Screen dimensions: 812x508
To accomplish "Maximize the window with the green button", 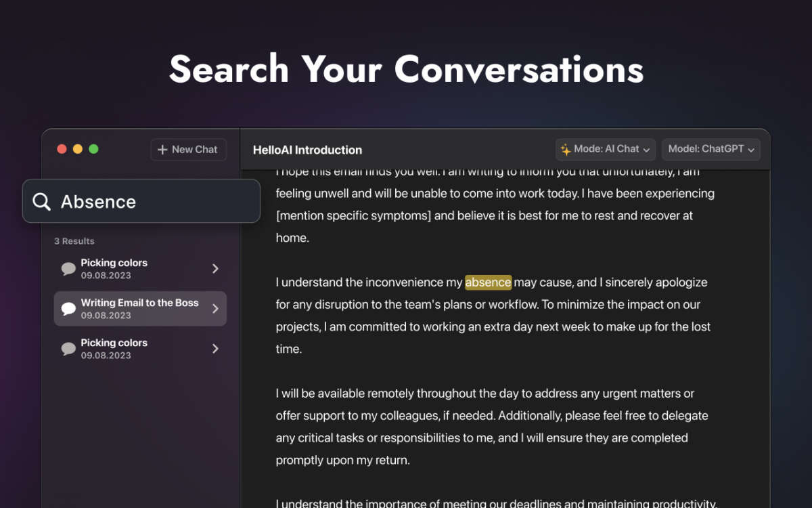I will click(93, 149).
